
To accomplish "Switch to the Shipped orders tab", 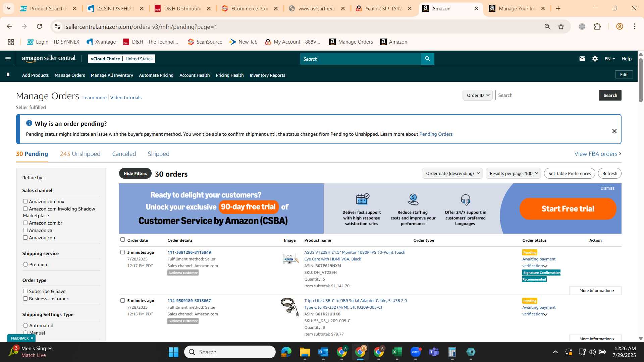I will [x=158, y=154].
